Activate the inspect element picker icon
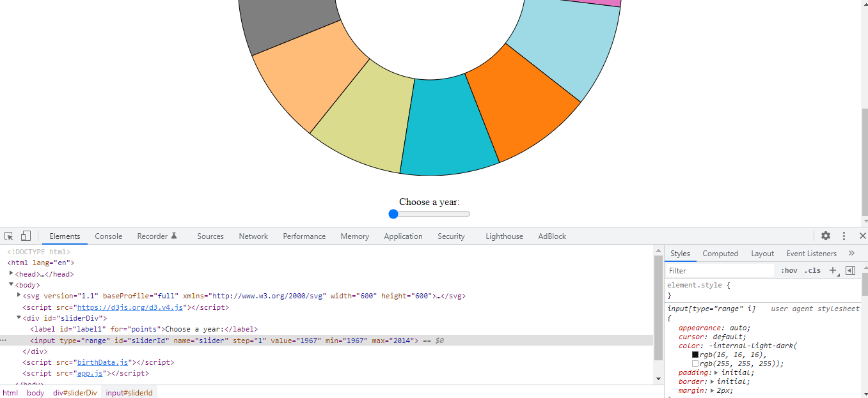The width and height of the screenshot is (868, 398). [9, 236]
